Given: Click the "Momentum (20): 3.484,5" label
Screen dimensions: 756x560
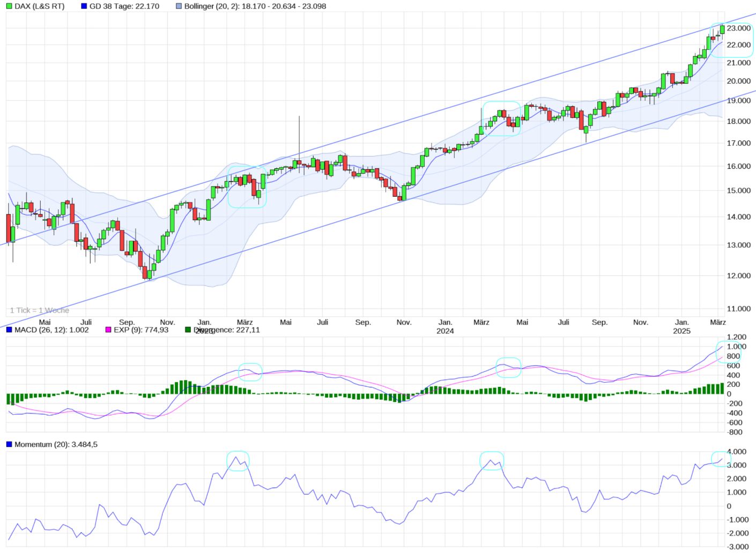Looking at the screenshot, I should pyautogui.click(x=56, y=444).
